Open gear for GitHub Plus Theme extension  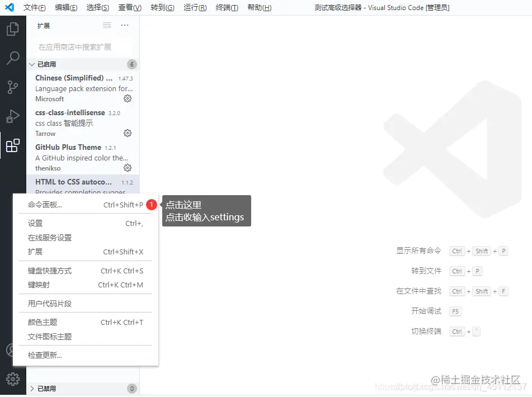(128, 168)
